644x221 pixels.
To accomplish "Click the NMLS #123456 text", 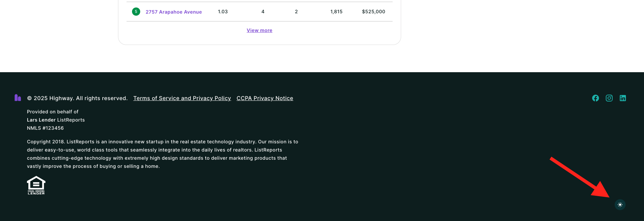I will point(45,128).
